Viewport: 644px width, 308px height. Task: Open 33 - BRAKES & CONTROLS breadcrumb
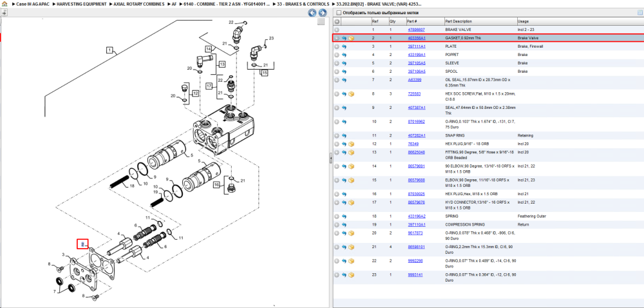coord(303,4)
